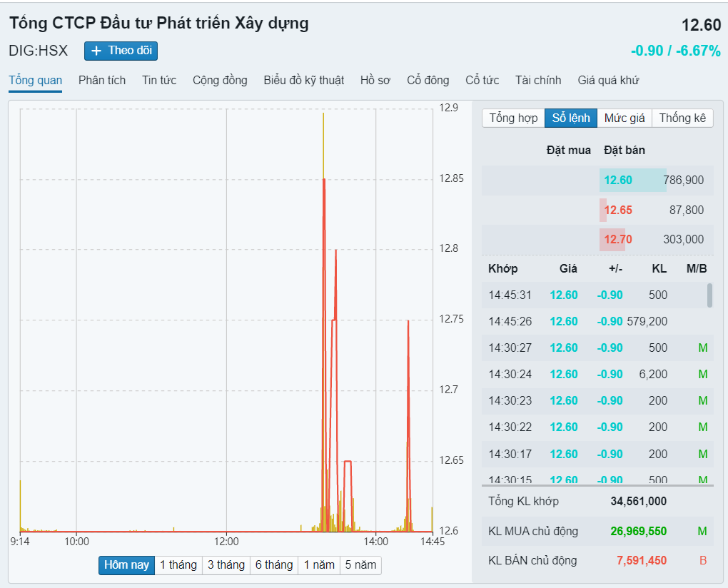
Task: Select the Tổng hợp view button
Action: coord(513,118)
